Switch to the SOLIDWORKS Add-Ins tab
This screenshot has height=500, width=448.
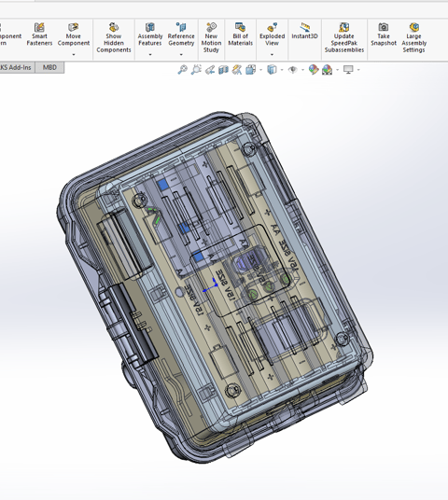pyautogui.click(x=16, y=67)
